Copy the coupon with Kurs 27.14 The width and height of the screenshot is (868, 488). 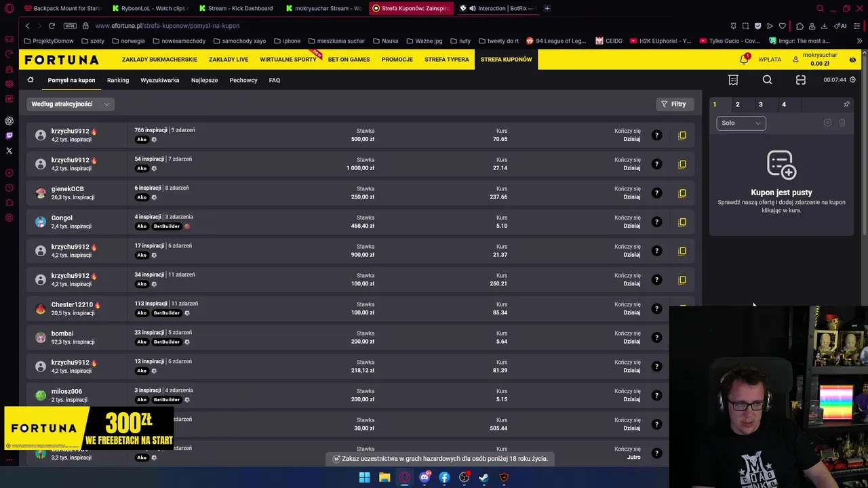pyautogui.click(x=682, y=164)
